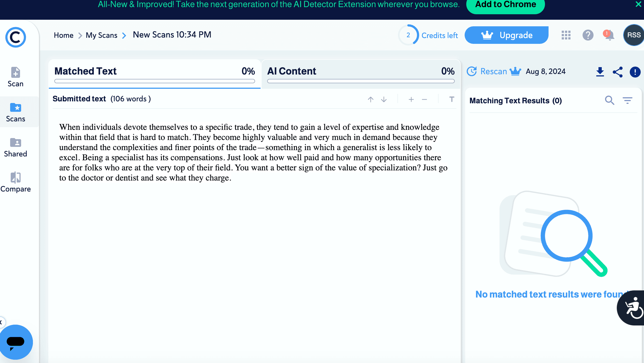Click Add to Chrome button

[505, 5]
